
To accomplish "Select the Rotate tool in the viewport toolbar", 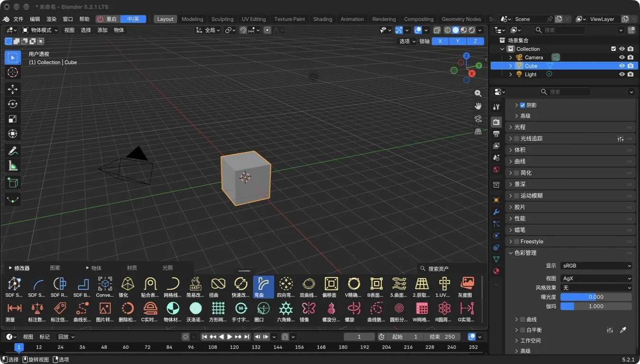I will point(13,104).
